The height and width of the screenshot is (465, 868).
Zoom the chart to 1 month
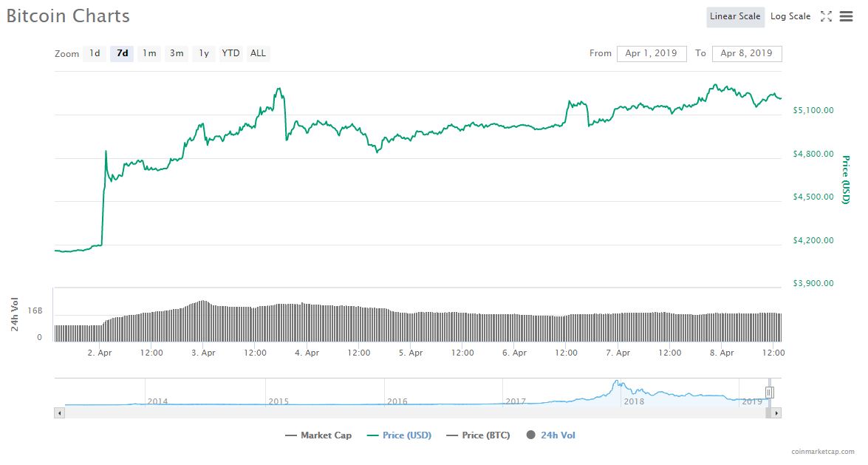tap(148, 53)
